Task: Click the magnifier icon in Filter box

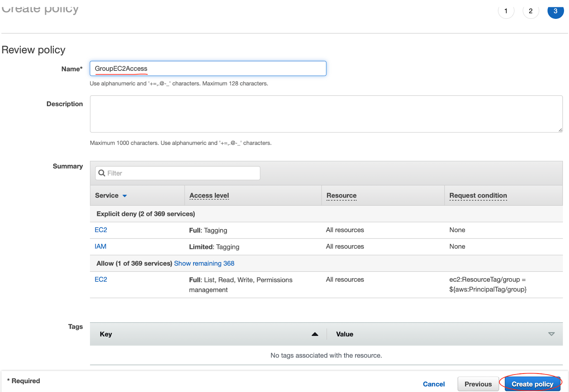Action: click(x=102, y=173)
